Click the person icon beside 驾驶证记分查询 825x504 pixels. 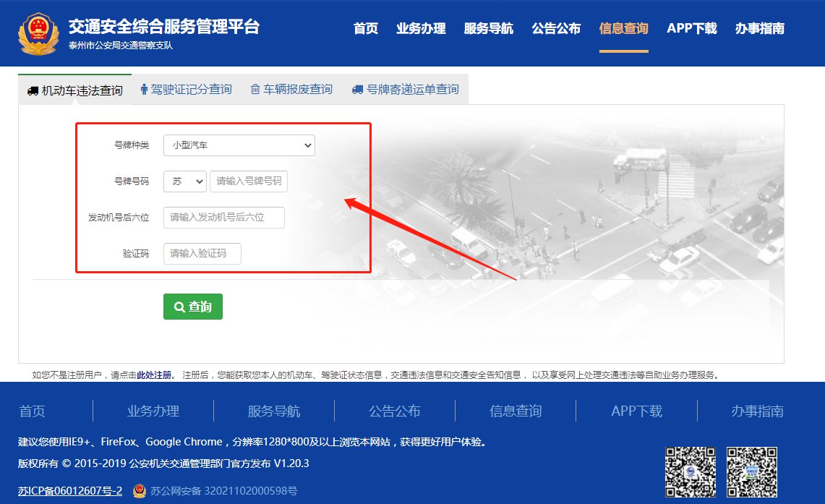(144, 90)
